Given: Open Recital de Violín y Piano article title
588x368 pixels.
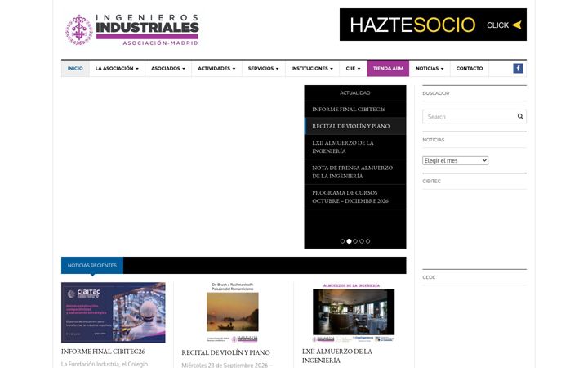Looking at the screenshot, I should [x=225, y=352].
